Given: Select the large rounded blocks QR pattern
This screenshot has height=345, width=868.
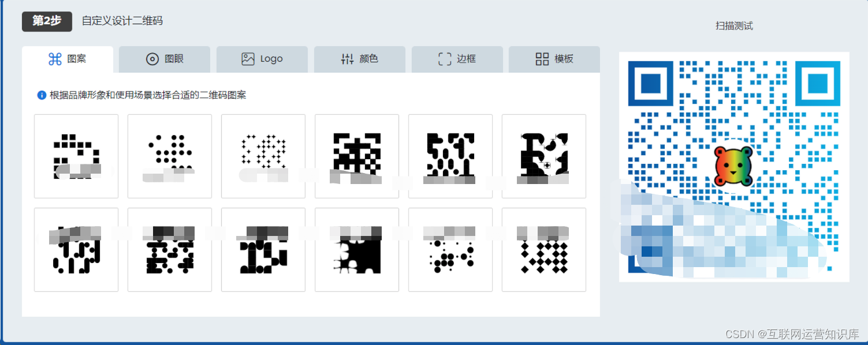Looking at the screenshot, I should point(263,250).
